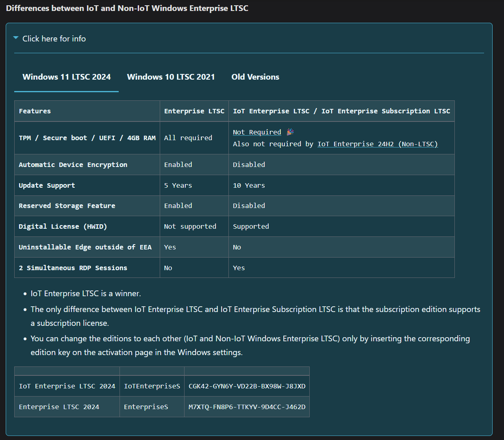Viewport: 504px width, 440px height.
Task: Click the page heading about IoT differences
Action: tap(127, 8)
